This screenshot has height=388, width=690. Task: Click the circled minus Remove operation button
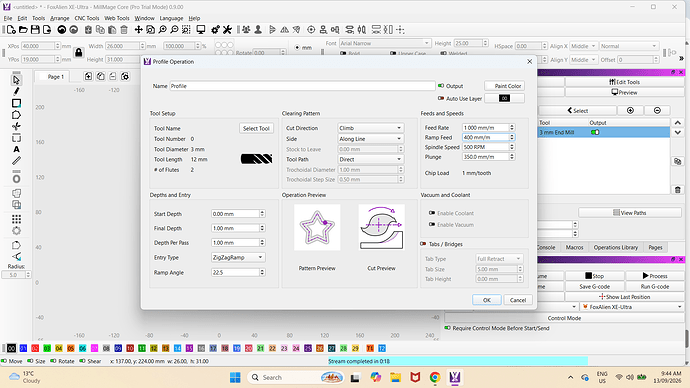point(657,110)
